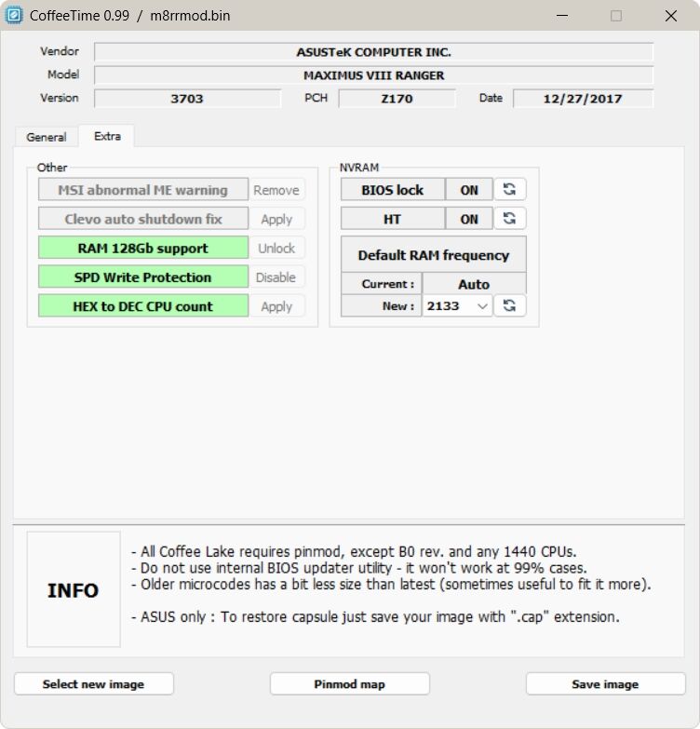This screenshot has width=700, height=729.
Task: Click the RAM 128Gb support green label
Action: pos(143,248)
